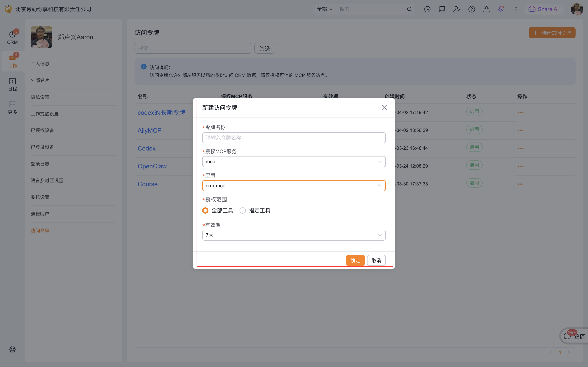Viewport: 588px width, 367px height.
Task: Click the magnifier search icon in top bar
Action: (x=409, y=9)
